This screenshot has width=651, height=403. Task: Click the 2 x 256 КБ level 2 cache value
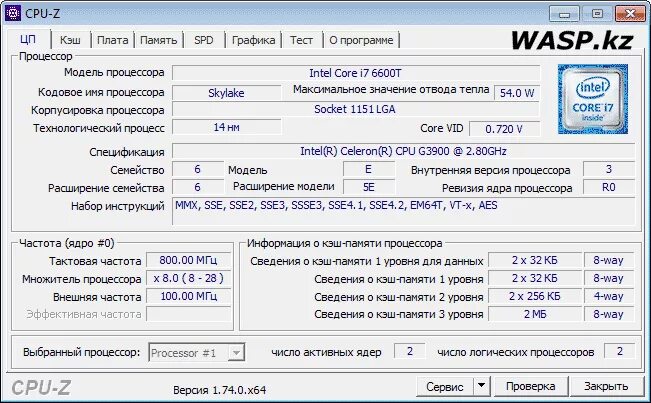[x=534, y=296]
